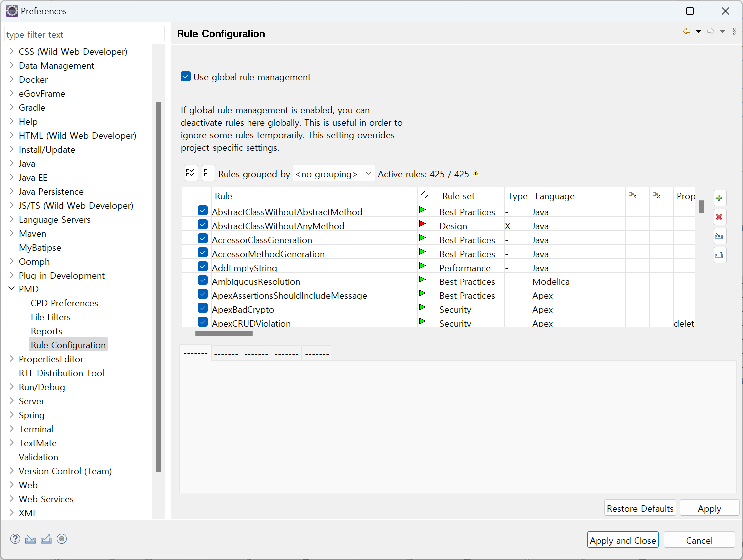Click the export rules icon beside rule table
Screen dimensions: 743x560
click(x=719, y=255)
